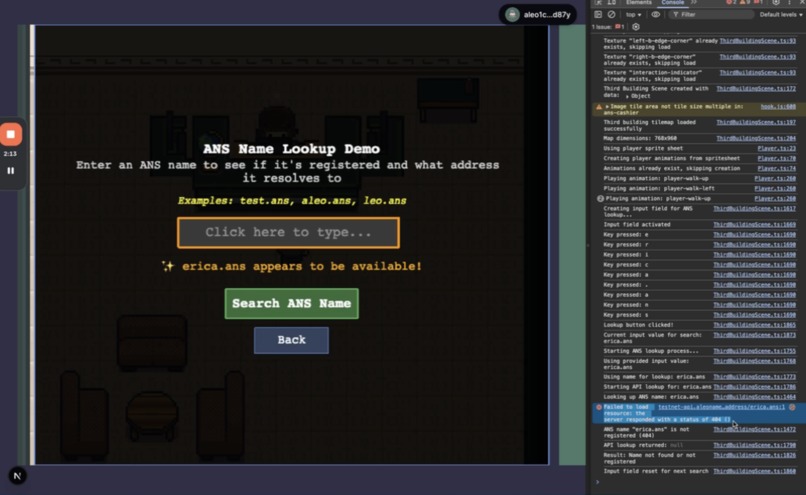Click the error icon on Failed to load row
The height and width of the screenshot is (495, 806).
tap(599, 407)
